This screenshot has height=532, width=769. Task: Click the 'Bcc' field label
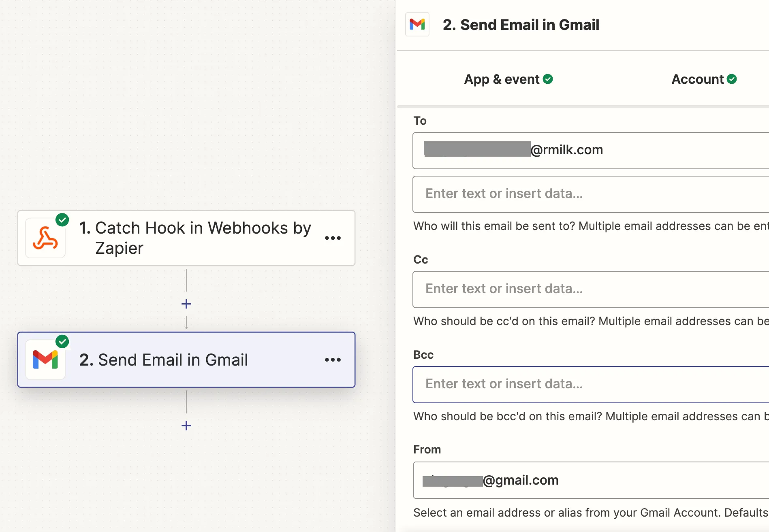pyautogui.click(x=423, y=355)
